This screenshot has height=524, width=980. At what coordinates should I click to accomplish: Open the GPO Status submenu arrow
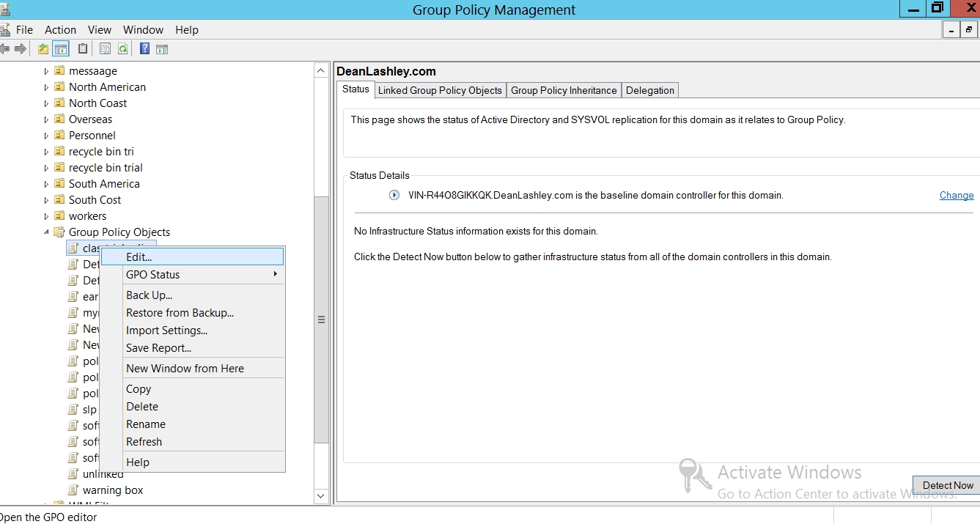(x=276, y=274)
